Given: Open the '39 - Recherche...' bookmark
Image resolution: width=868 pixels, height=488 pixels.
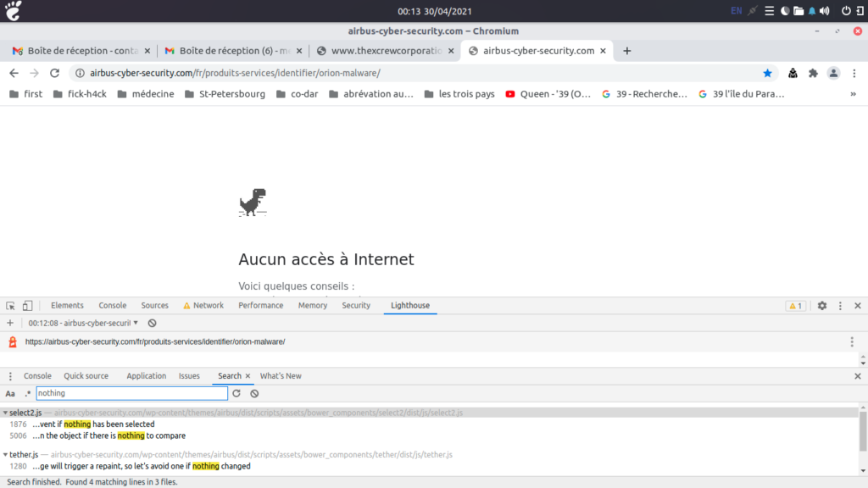Looking at the screenshot, I should pyautogui.click(x=644, y=94).
